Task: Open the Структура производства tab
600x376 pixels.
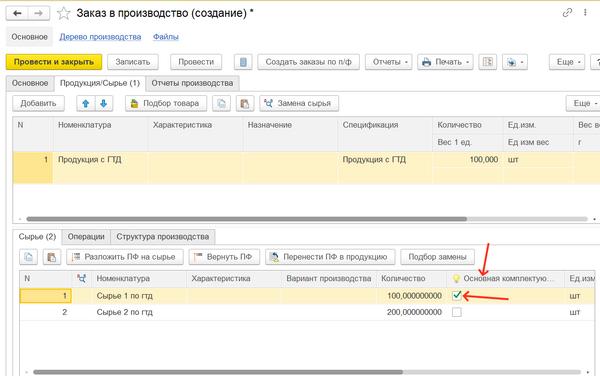Action: [x=163, y=237]
